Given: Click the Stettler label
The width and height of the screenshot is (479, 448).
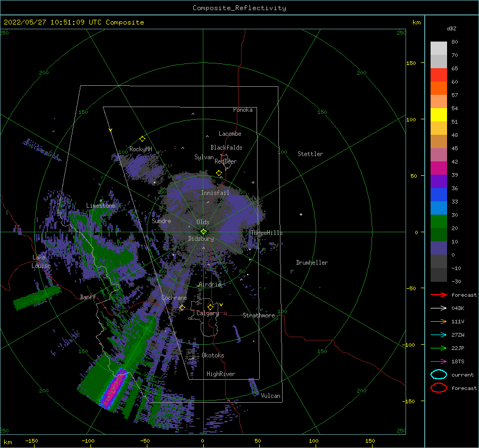Looking at the screenshot, I should pos(310,154).
